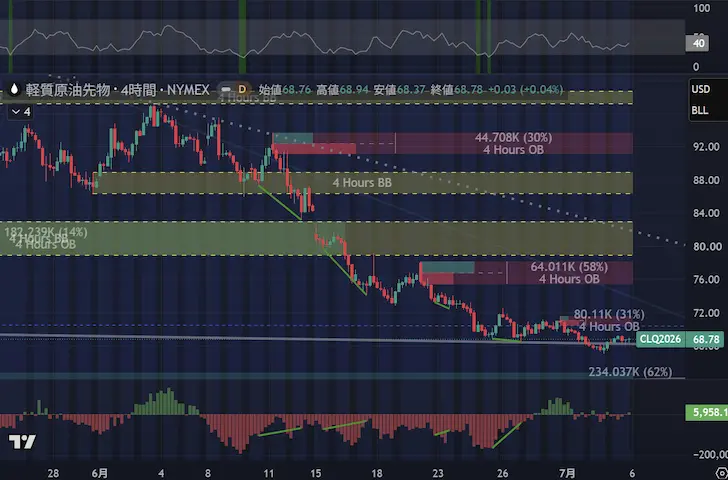This screenshot has width=728, height=480.
Task: Click the 7月 date label on time axis
Action: (x=567, y=473)
